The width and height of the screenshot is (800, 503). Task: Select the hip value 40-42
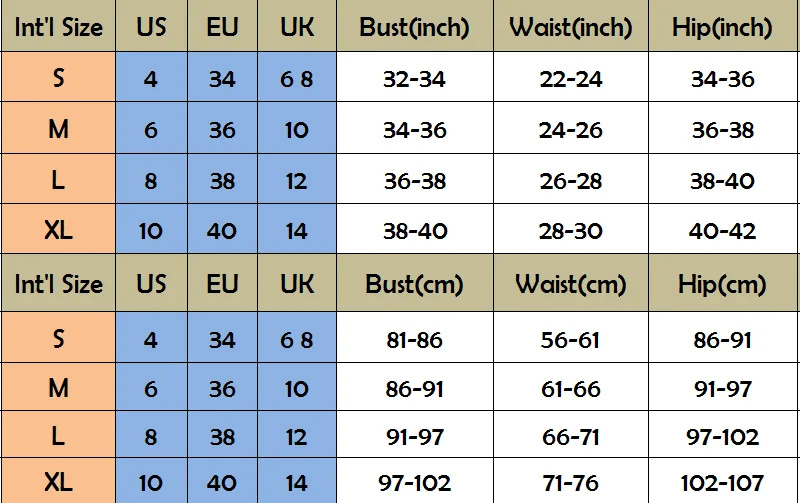click(722, 231)
